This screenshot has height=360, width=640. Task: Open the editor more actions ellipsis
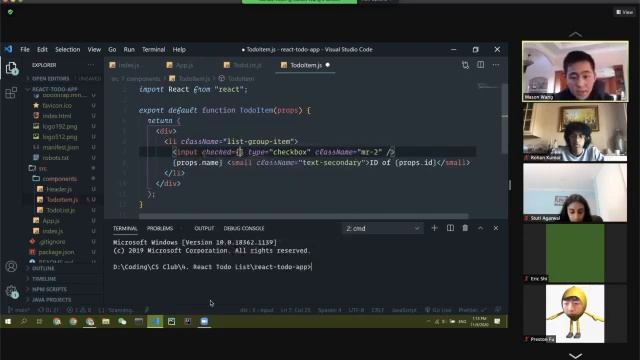[496, 65]
